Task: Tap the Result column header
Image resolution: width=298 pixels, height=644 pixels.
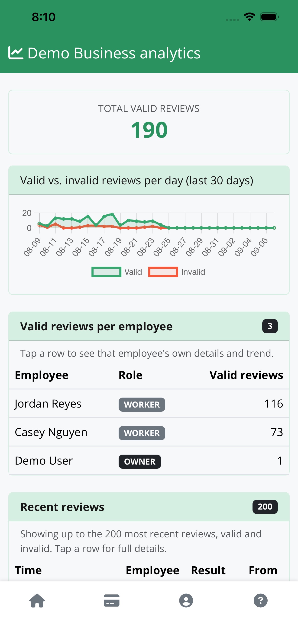Action: (x=208, y=570)
